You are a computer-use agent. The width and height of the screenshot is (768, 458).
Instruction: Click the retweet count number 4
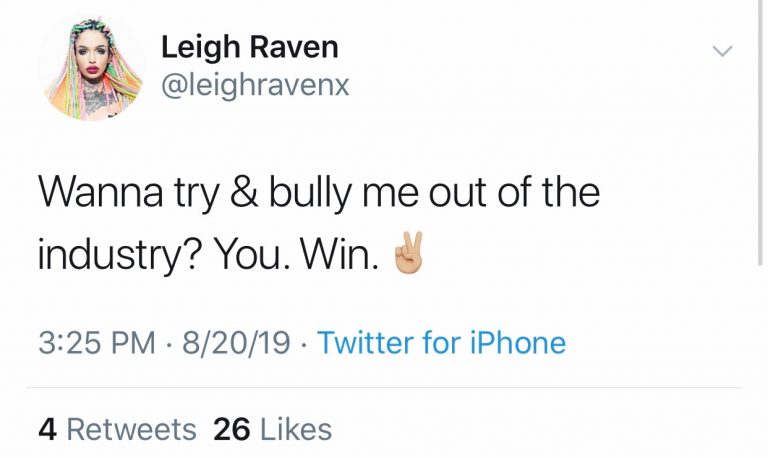tap(47, 430)
